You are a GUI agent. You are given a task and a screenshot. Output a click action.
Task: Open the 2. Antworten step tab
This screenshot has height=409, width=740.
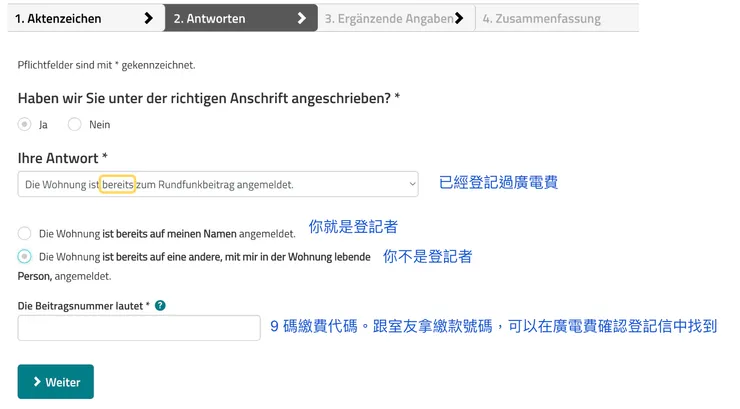coord(222,18)
